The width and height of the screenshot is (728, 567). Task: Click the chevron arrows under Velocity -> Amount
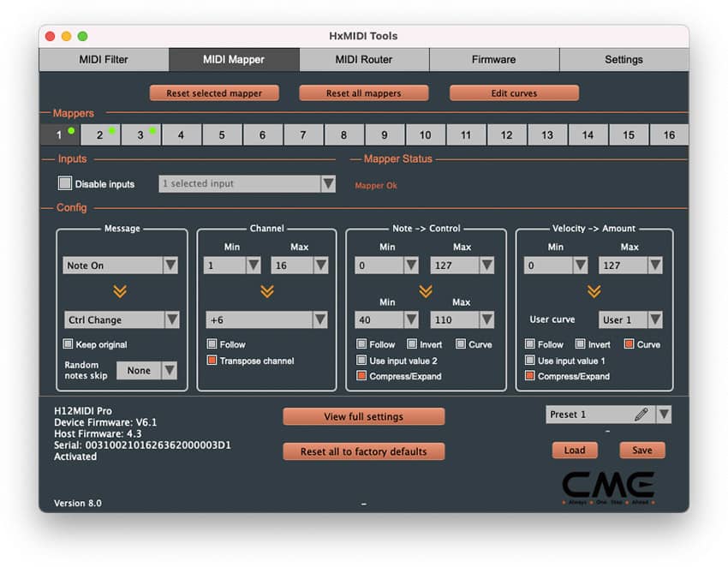pyautogui.click(x=594, y=291)
